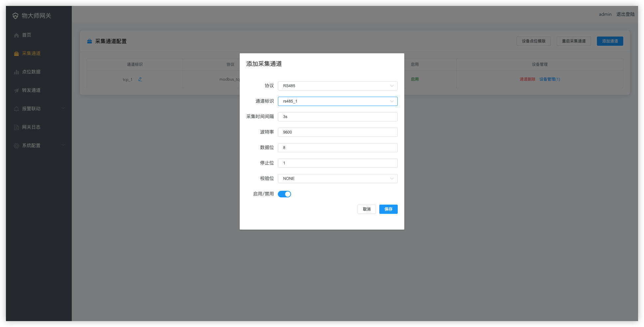Cancel the dialog with 取消 button
Viewport: 644px width, 327px height.
click(x=366, y=209)
